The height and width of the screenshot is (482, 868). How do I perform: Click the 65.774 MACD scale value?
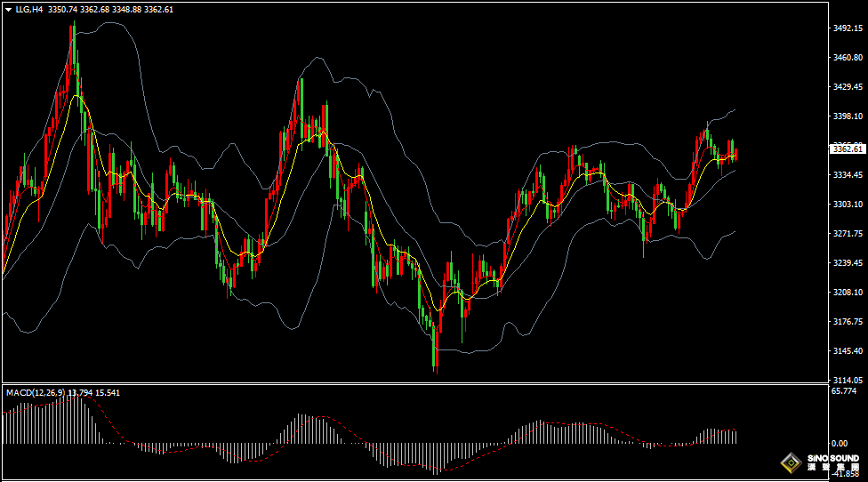tap(844, 390)
